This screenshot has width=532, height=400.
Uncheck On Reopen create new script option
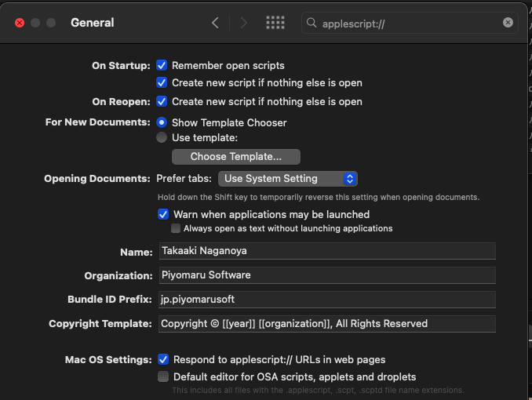pyautogui.click(x=162, y=101)
